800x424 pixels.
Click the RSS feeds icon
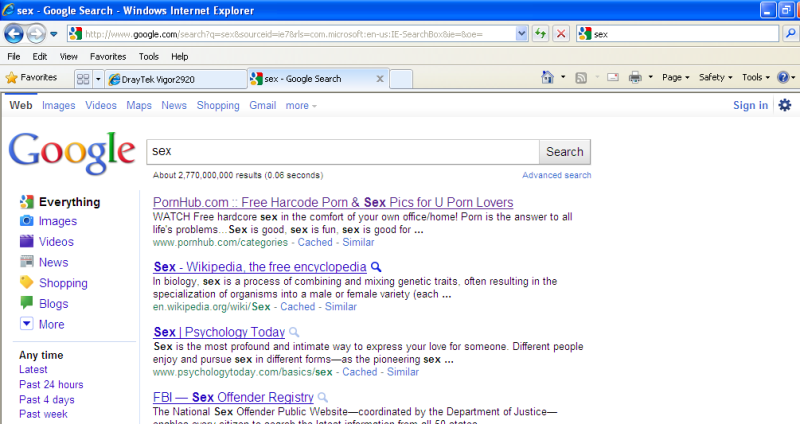tap(581, 78)
